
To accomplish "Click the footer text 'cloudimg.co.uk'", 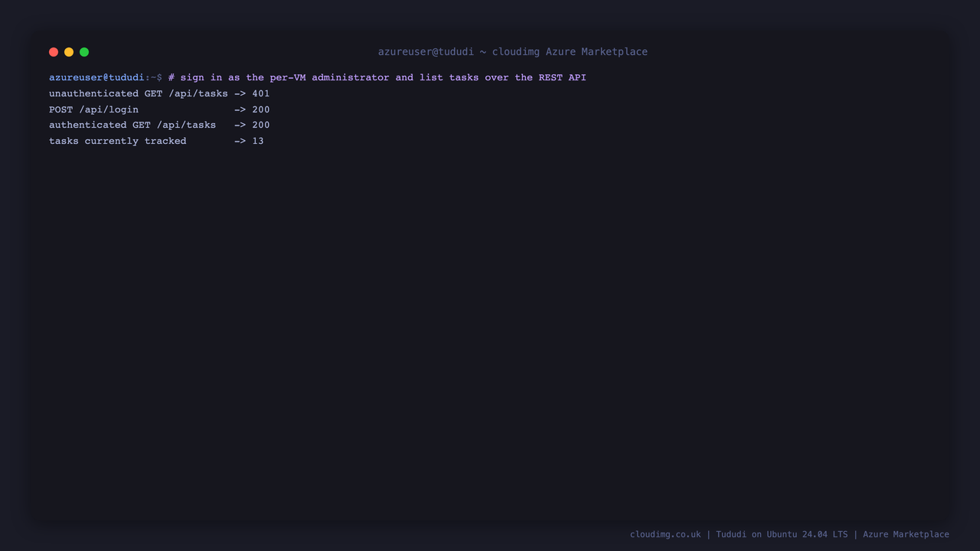I will point(665,534).
